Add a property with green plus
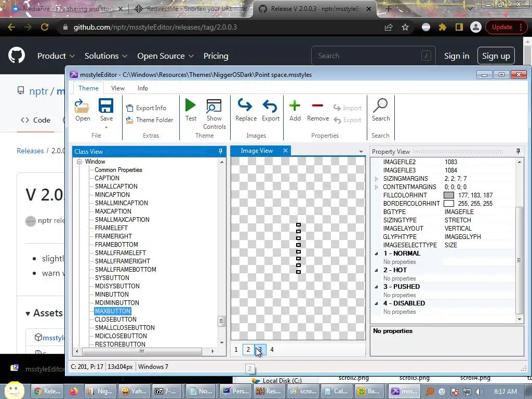Viewport: 532px width, 399px height. (295, 110)
